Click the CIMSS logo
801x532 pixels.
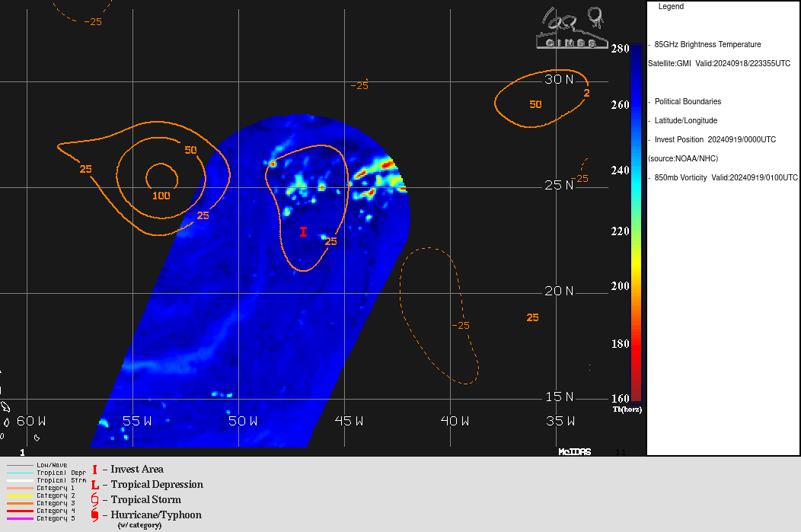[x=572, y=28]
